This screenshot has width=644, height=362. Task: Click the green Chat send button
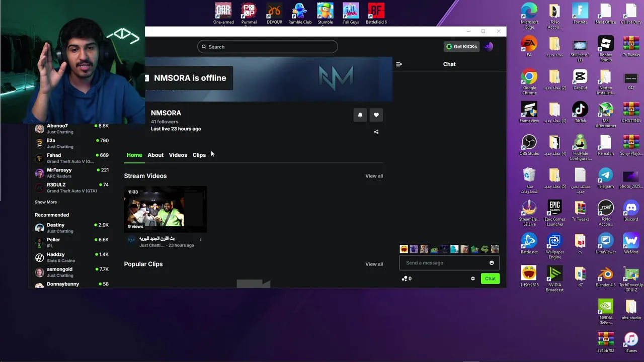[490, 279]
